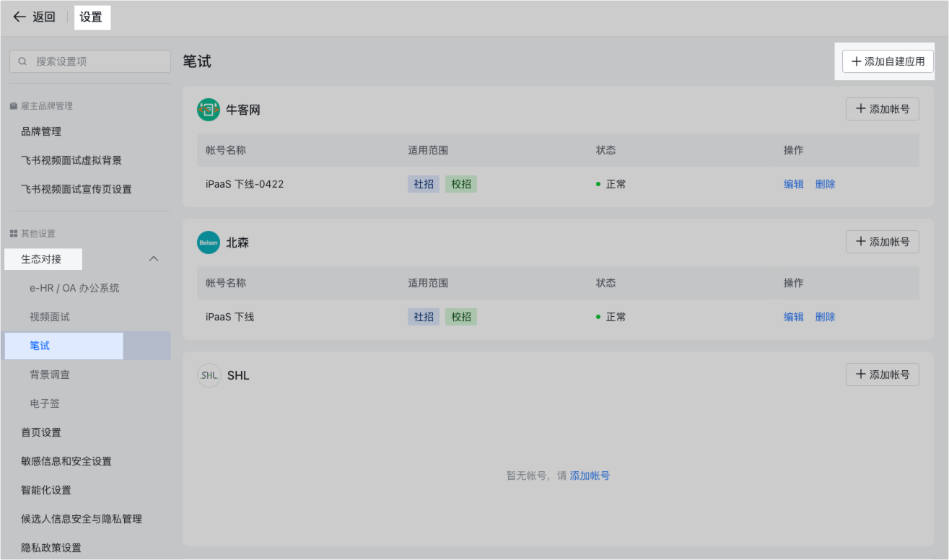Click 添加自建应用 button
This screenshot has height=560, width=949.
coord(888,62)
